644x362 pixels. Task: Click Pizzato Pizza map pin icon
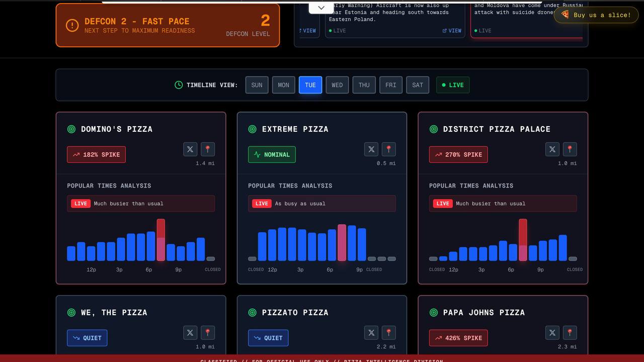[389, 333]
